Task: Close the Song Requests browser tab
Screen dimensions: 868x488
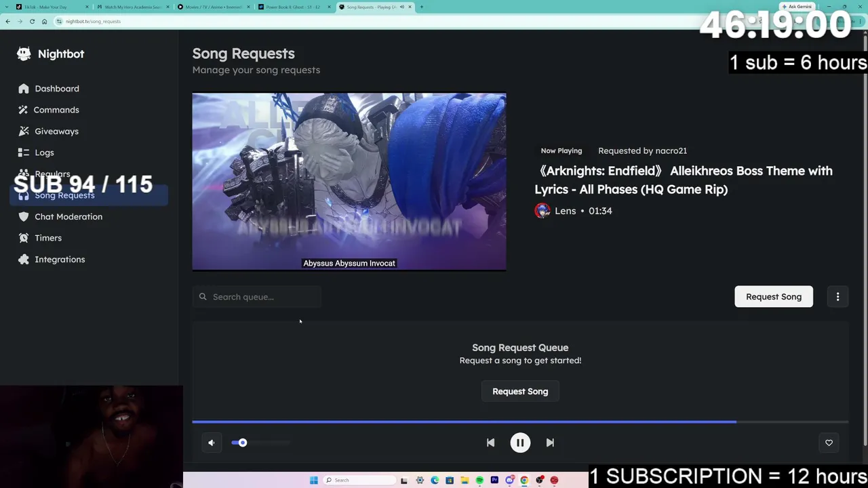Action: tap(410, 7)
